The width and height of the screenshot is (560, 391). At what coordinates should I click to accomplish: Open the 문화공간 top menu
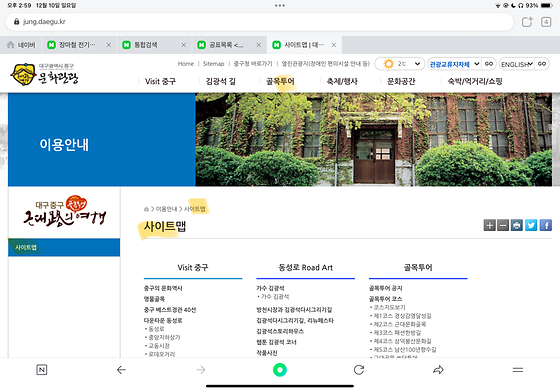[401, 81]
